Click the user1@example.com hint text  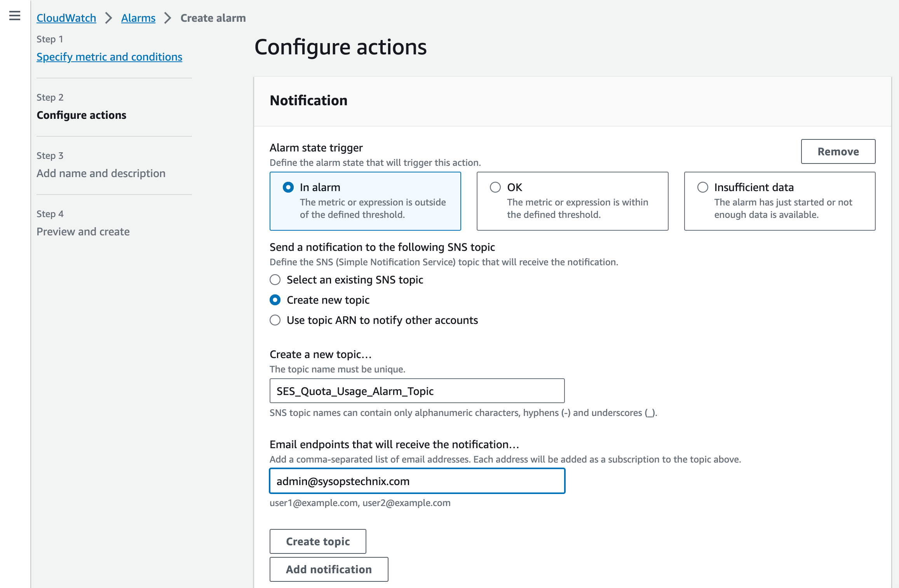click(360, 503)
